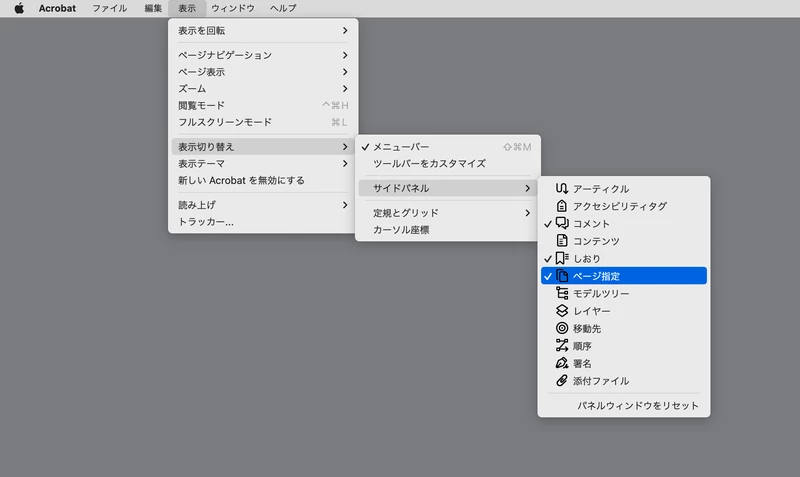Click the モデルツリー tree icon
The width and height of the screenshot is (800, 477).
coord(562,293)
